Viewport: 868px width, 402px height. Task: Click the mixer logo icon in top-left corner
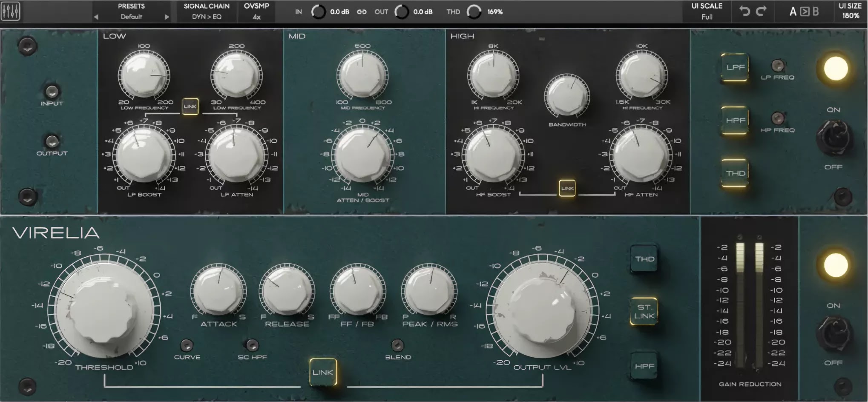tap(11, 11)
